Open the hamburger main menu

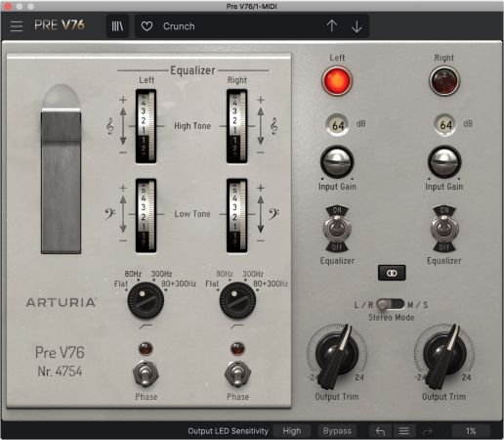click(17, 26)
